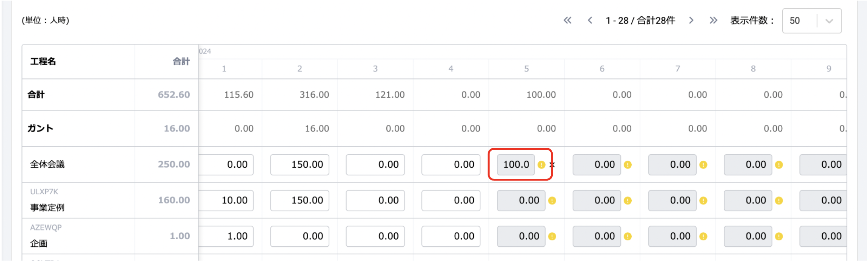Click the 事業定例 process name

point(47,207)
